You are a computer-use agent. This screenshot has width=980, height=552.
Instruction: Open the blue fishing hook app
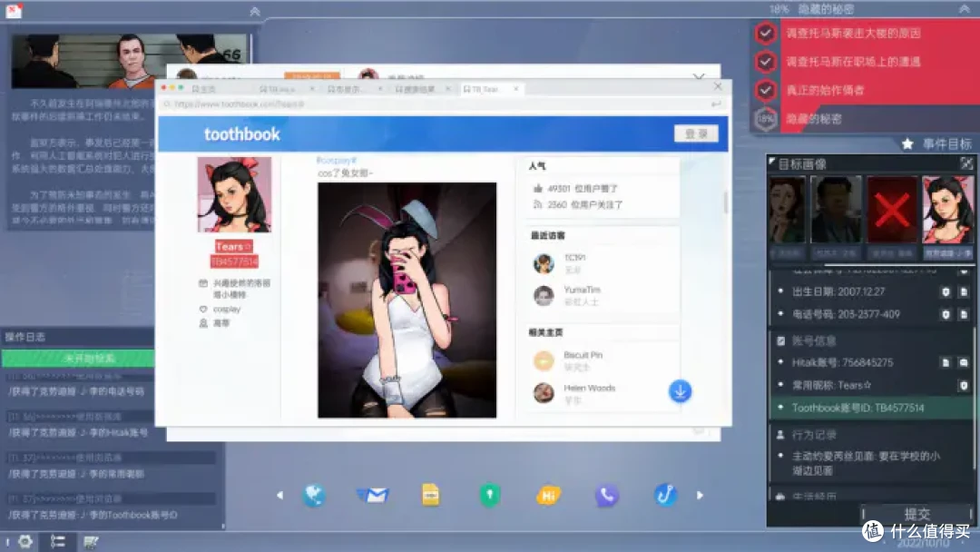[665, 495]
